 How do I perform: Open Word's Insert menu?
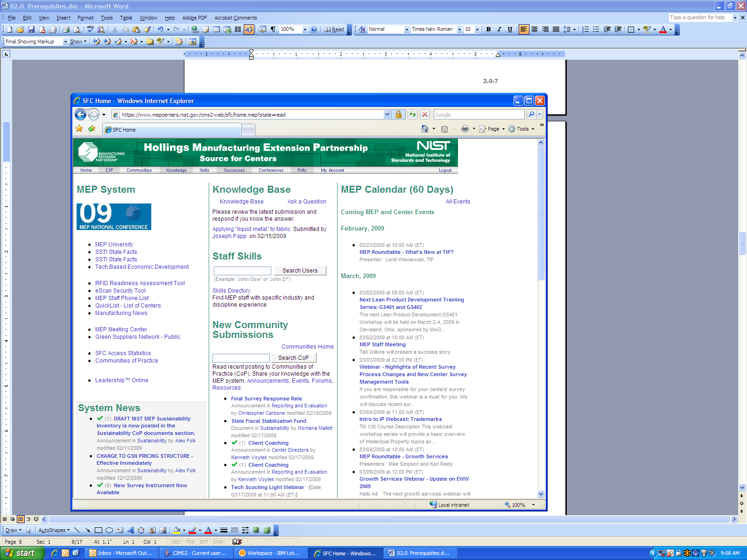63,18
